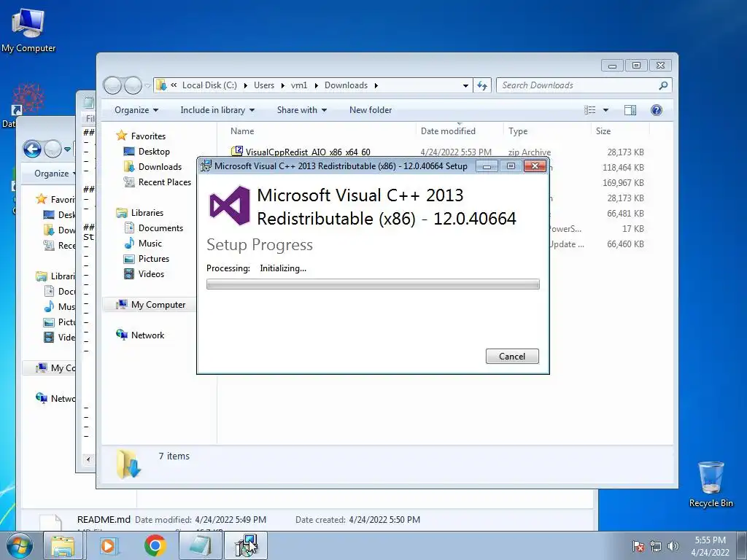Expand the arrow after Downloads breadcrumb
This screenshot has width=747, height=560.
pos(376,86)
